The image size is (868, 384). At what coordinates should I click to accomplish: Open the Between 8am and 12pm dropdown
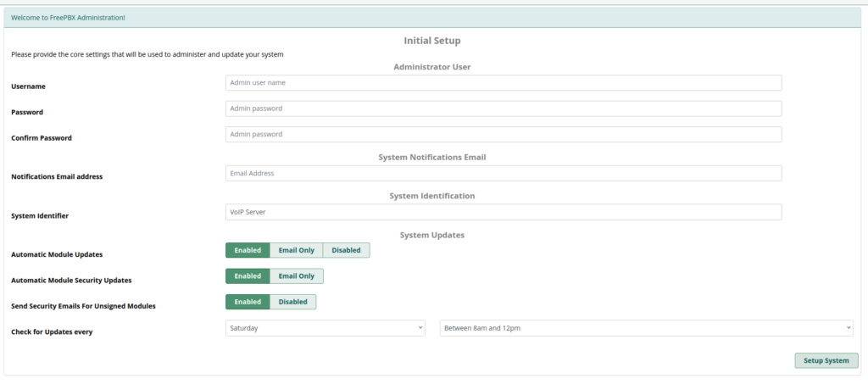[646, 328]
